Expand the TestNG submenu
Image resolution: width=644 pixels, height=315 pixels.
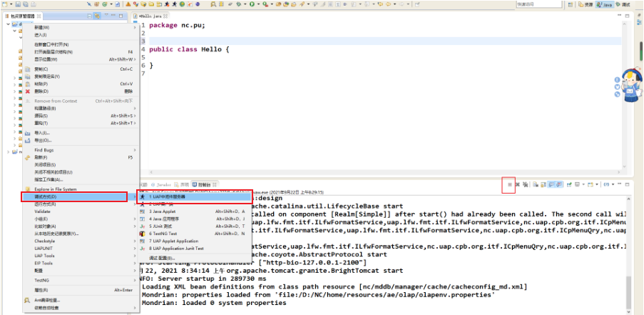pos(80,280)
